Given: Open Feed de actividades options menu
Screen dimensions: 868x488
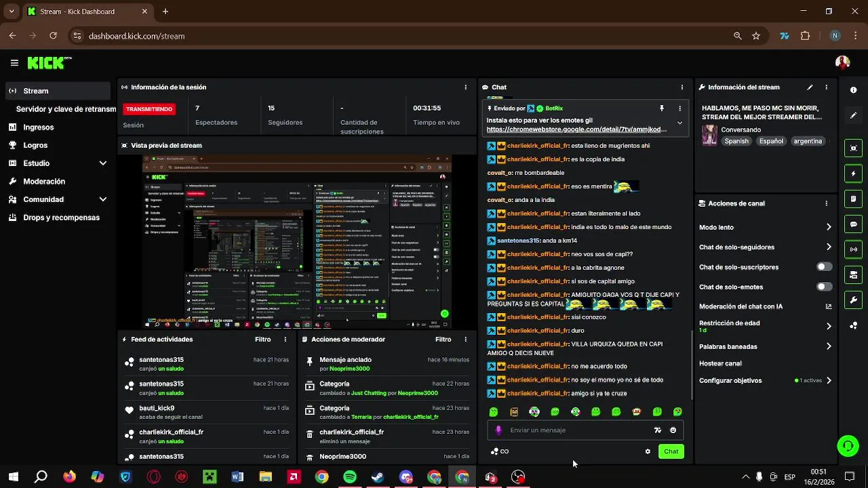Looking at the screenshot, I should click(x=285, y=340).
